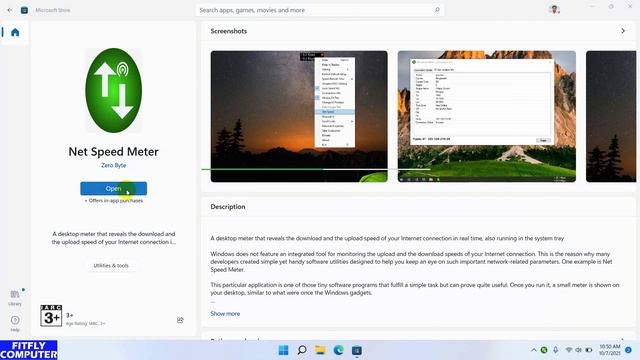Image resolution: width=640 pixels, height=360 pixels.
Task: Open Help in the sidebar
Action: pyautogui.click(x=15, y=323)
